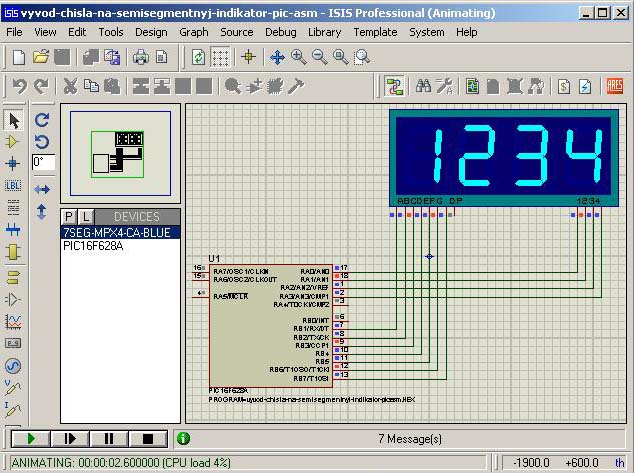Viewport: 634px width, 473px height.
Task: Click the open design folder icon
Action: [x=41, y=57]
